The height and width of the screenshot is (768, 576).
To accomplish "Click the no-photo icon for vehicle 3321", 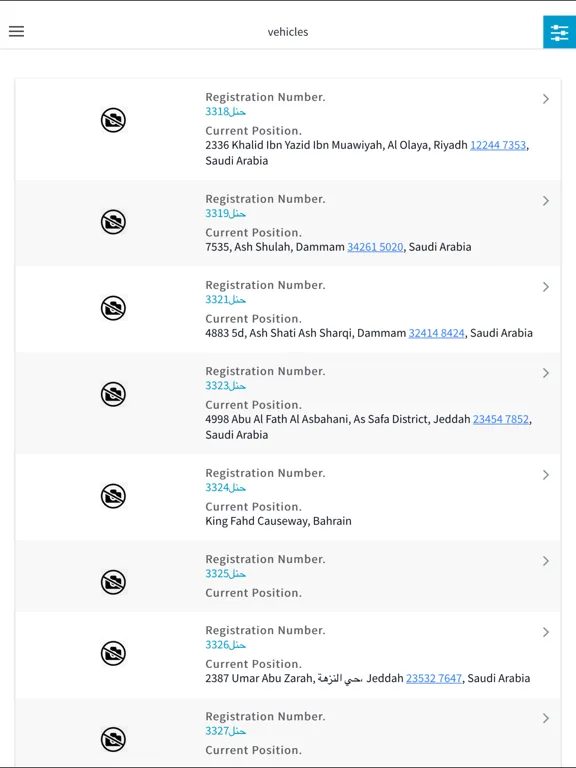I will click(x=113, y=308).
